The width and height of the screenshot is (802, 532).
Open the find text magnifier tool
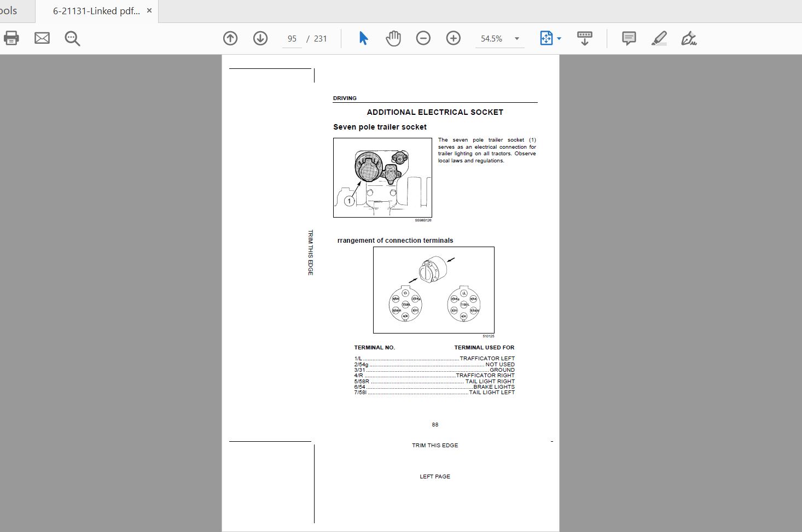pos(72,38)
